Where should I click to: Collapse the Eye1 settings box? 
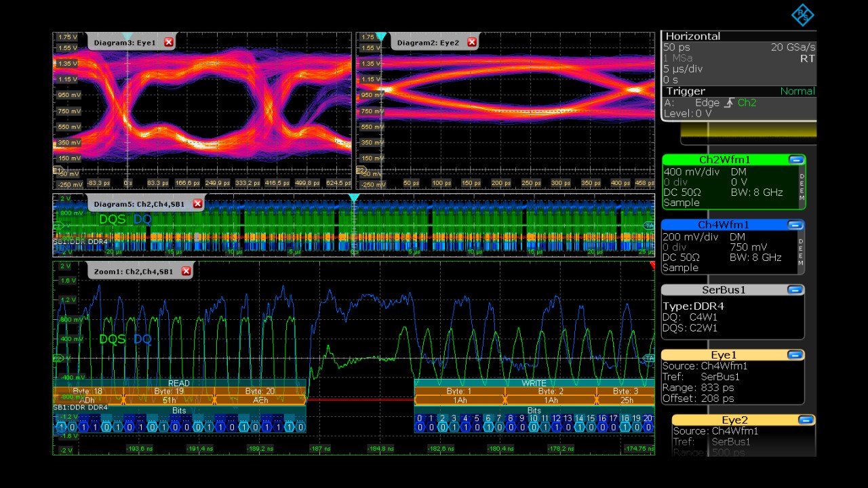pyautogui.click(x=796, y=355)
